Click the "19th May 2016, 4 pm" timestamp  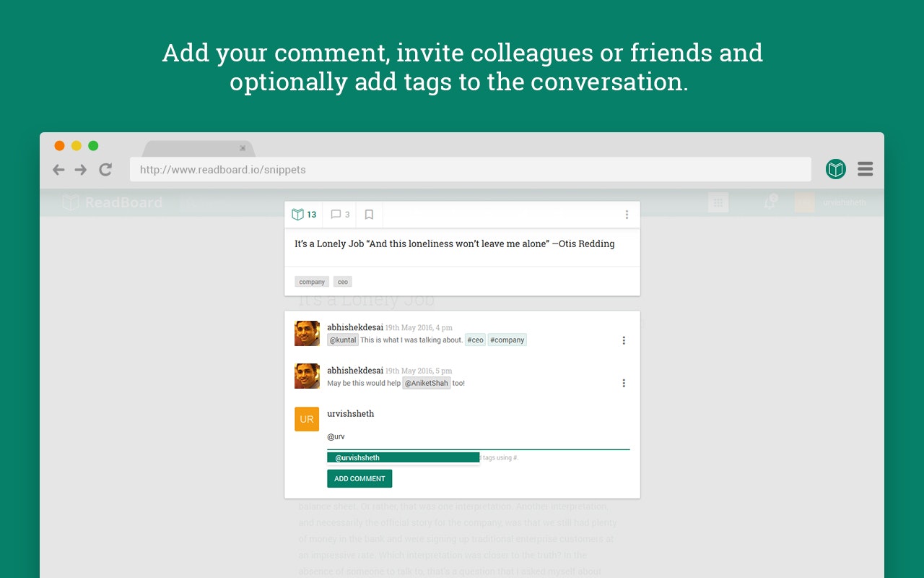[x=419, y=328]
